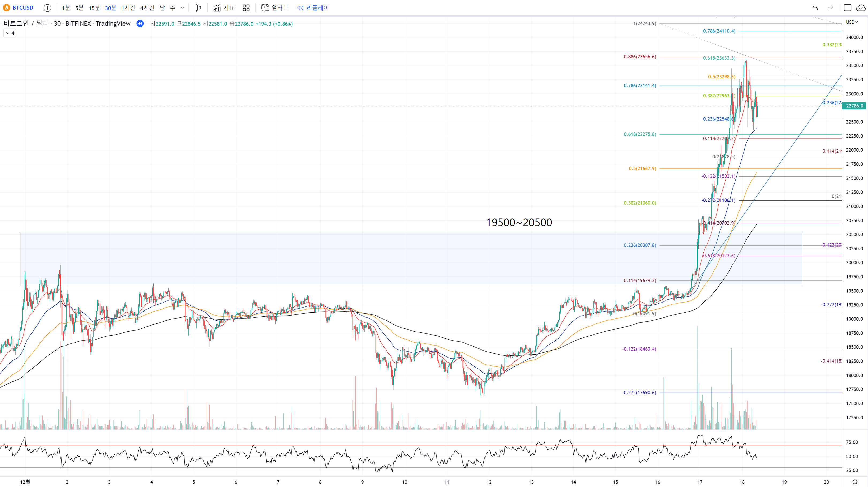Open the candlestick chart style selector

coord(198,8)
